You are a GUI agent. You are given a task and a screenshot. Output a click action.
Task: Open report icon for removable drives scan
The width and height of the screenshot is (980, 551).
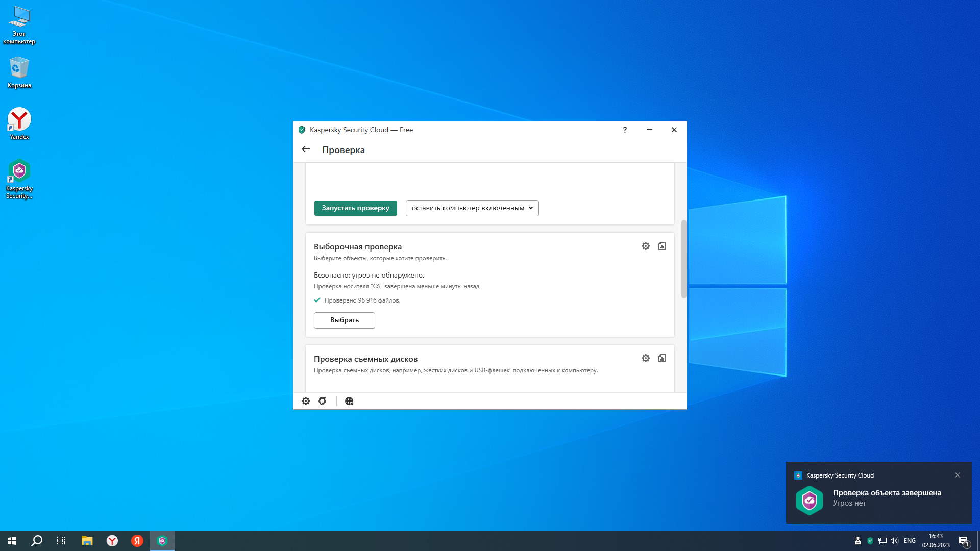pos(662,358)
